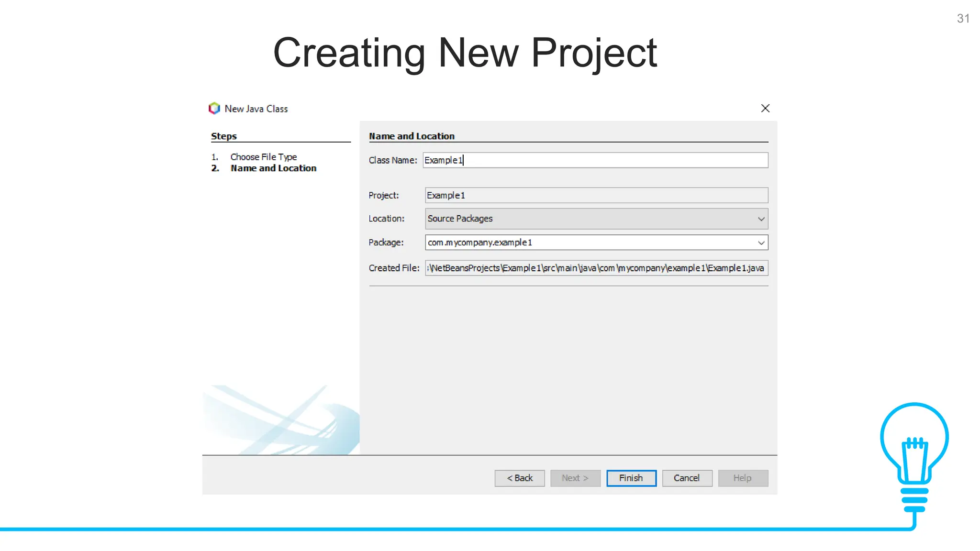Click the slide number 31
This screenshot has height=551, width=980.
pos(963,19)
